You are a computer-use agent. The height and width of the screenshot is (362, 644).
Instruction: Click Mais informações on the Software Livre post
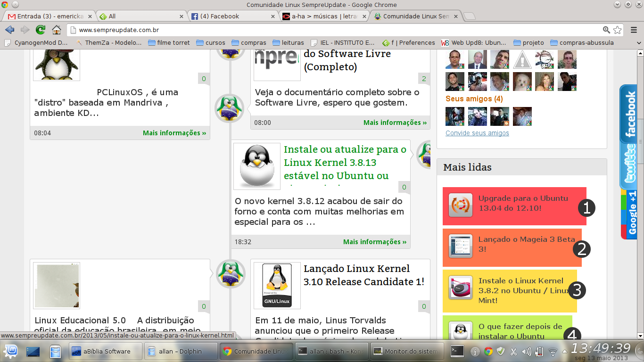tap(395, 123)
